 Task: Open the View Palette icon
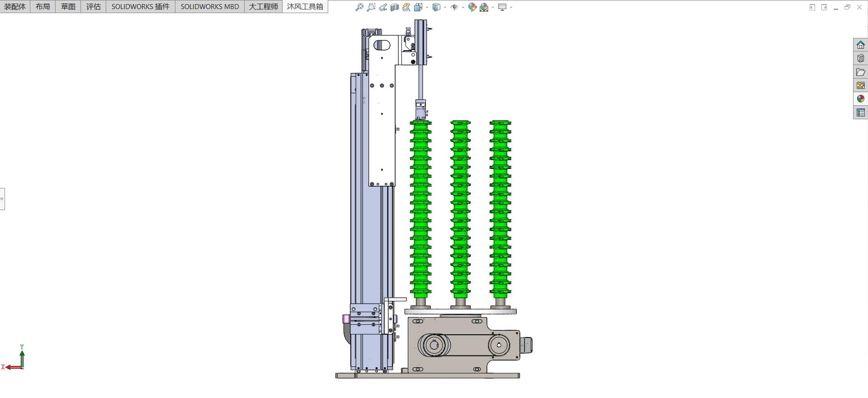pyautogui.click(x=861, y=85)
